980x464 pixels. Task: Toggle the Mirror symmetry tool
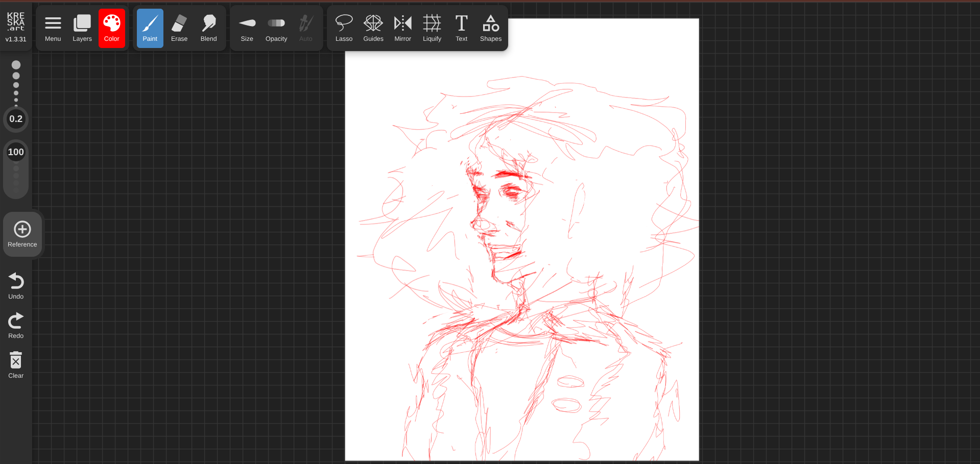[403, 29]
